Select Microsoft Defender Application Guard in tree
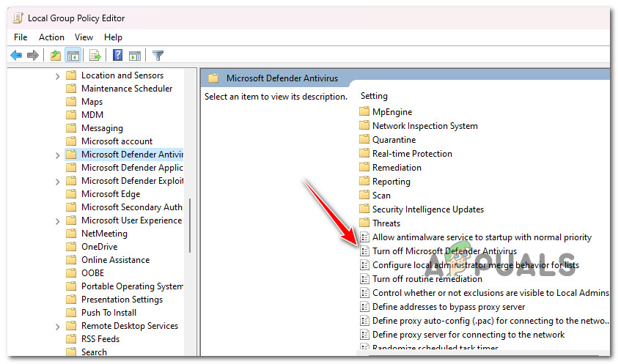Viewport: 618px width, 364px height. 132,168
